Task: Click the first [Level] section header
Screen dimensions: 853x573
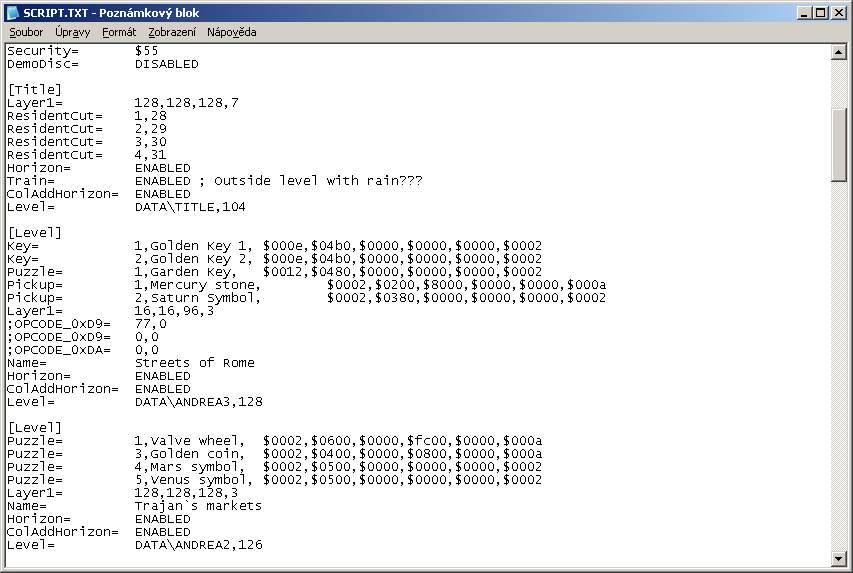Action: 34,233
